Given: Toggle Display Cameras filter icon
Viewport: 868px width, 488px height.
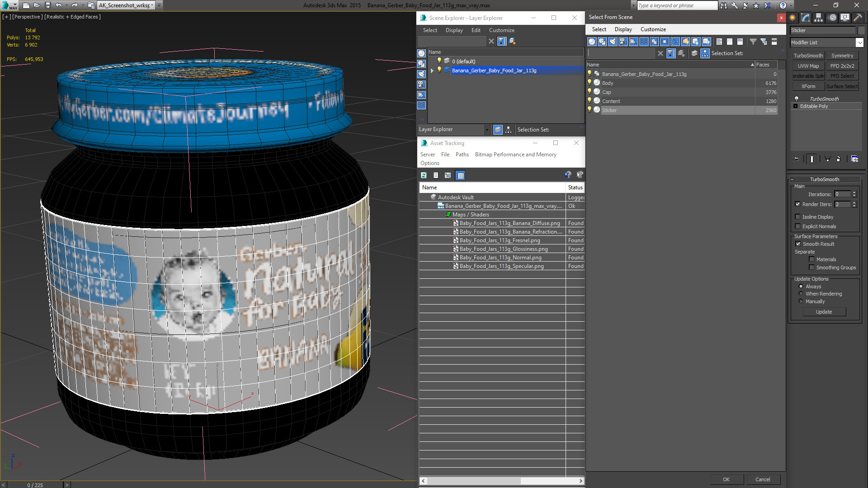Looking at the screenshot, I should pyautogui.click(x=623, y=42).
